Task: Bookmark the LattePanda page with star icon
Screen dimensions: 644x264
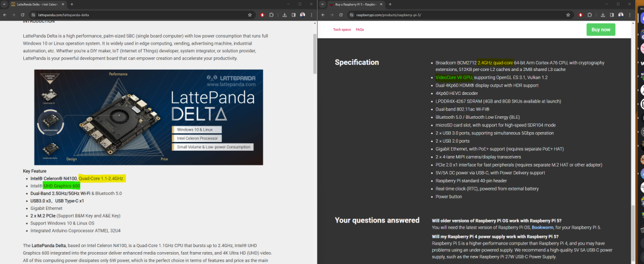Action: [250, 14]
